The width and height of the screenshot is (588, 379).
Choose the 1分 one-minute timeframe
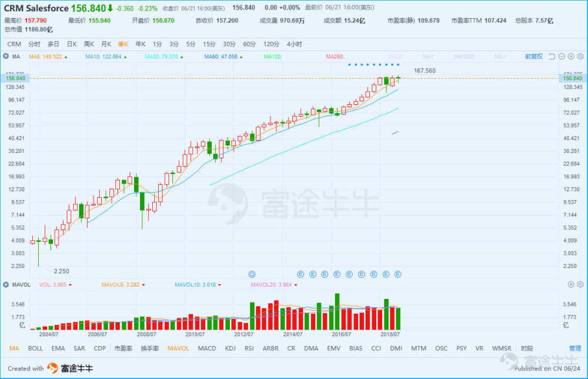[x=157, y=44]
